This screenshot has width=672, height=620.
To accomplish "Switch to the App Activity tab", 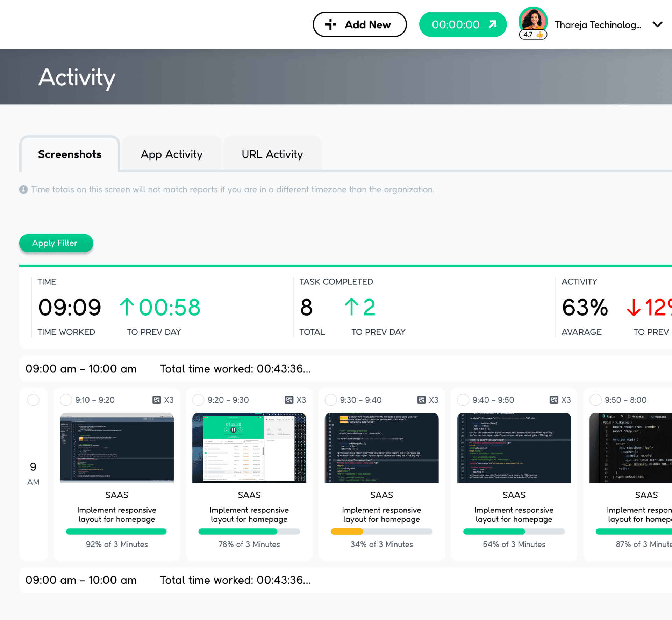I will coord(171,154).
